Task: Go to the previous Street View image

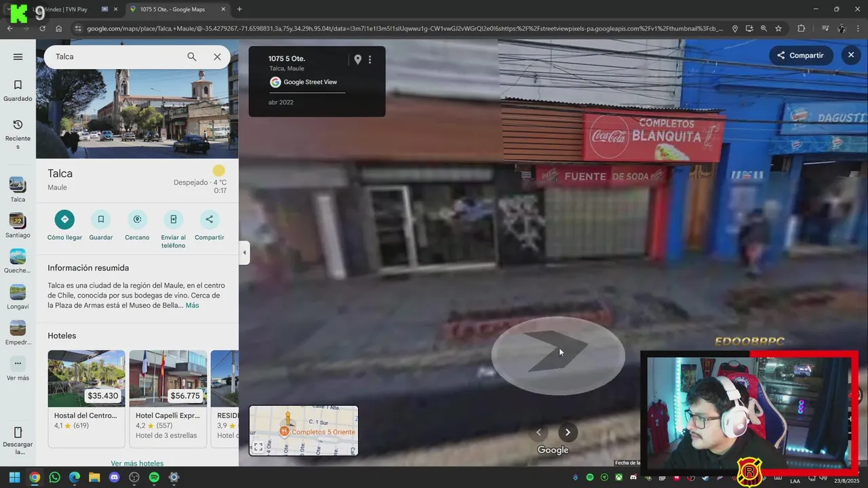Action: pos(538,432)
